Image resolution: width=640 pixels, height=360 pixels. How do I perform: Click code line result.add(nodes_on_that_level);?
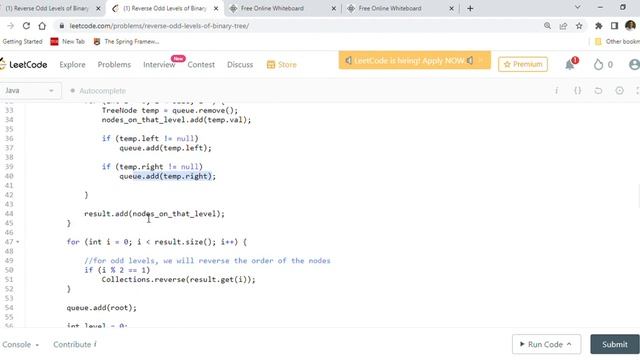click(154, 214)
